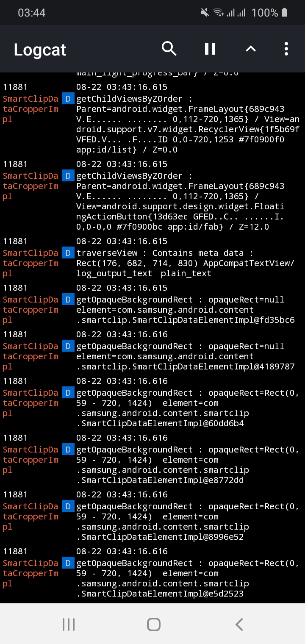Tap the mute icon in the status bar

point(205,12)
